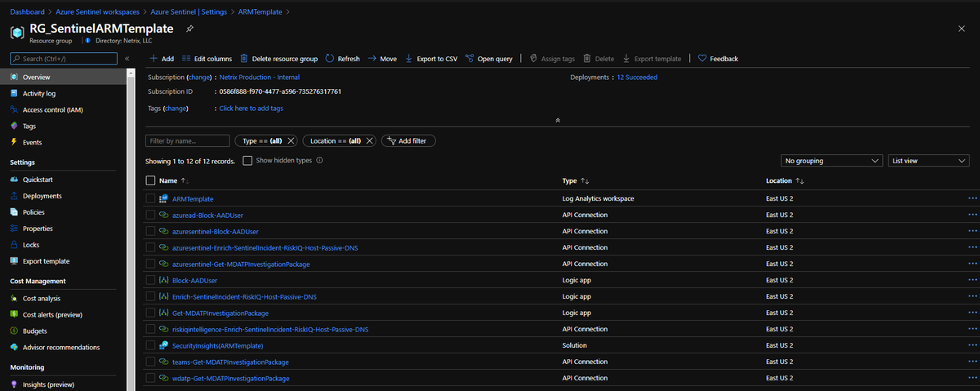Open the Move toolbar menu

pyautogui.click(x=382, y=59)
